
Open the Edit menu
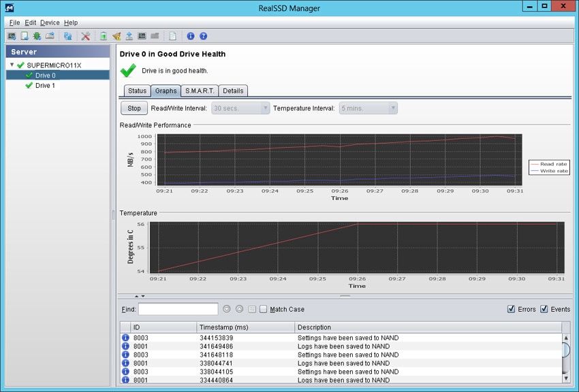click(x=30, y=22)
